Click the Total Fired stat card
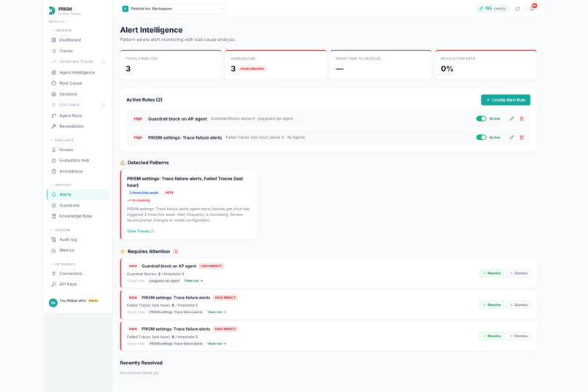The height and width of the screenshot is (392, 588). click(171, 64)
